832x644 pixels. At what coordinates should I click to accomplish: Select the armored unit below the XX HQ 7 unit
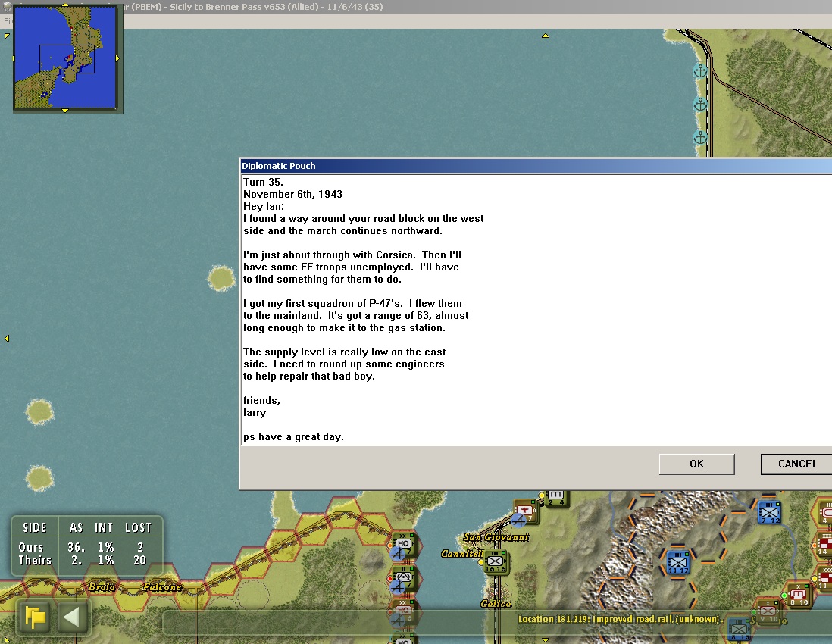coord(403,577)
